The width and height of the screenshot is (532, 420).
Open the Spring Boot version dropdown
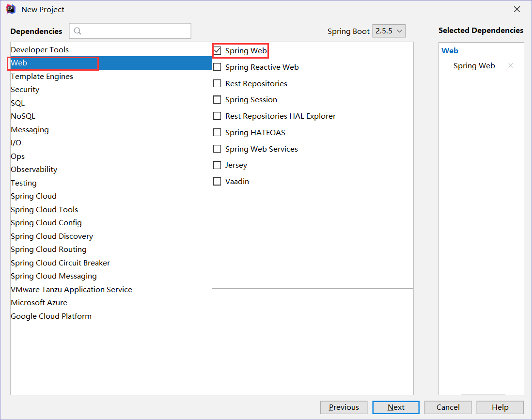pyautogui.click(x=389, y=31)
